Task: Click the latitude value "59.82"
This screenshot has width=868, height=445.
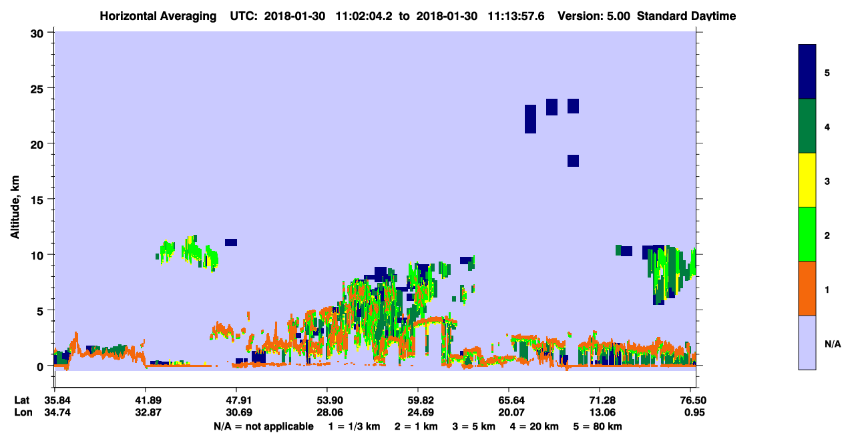Action: click(417, 400)
